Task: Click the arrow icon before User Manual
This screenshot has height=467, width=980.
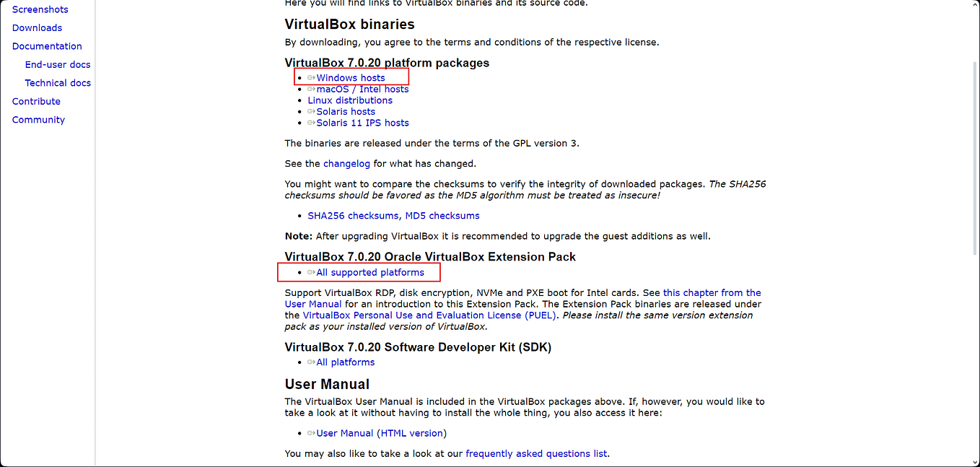Action: tap(311, 433)
